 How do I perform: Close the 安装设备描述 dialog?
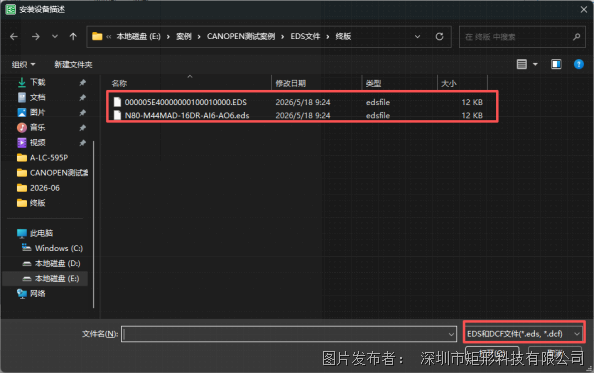click(584, 9)
